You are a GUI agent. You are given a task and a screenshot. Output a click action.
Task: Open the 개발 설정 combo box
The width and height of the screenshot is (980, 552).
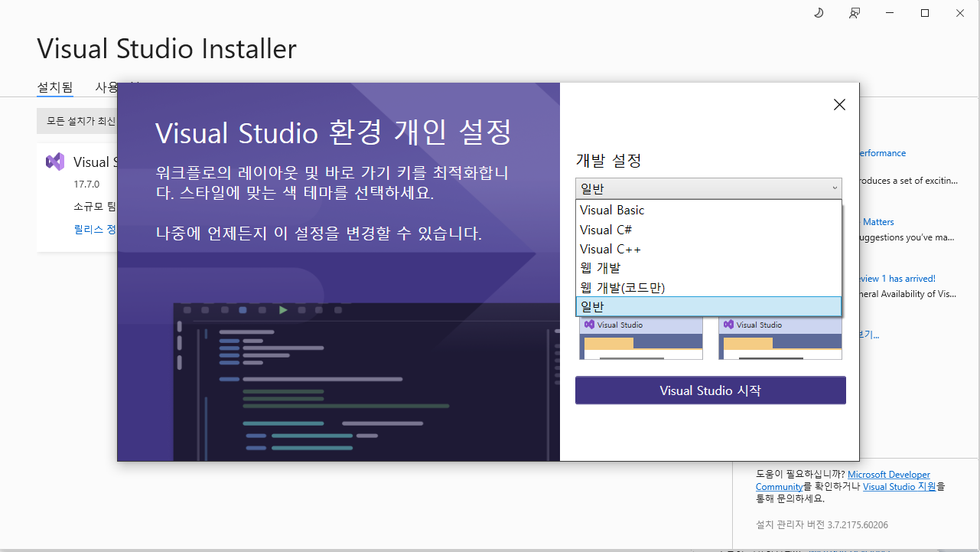[708, 188]
